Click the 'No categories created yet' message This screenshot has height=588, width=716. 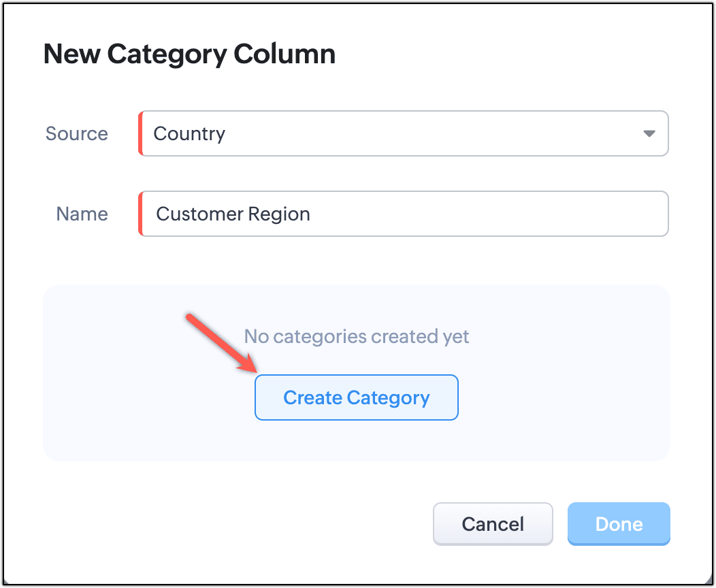click(357, 336)
